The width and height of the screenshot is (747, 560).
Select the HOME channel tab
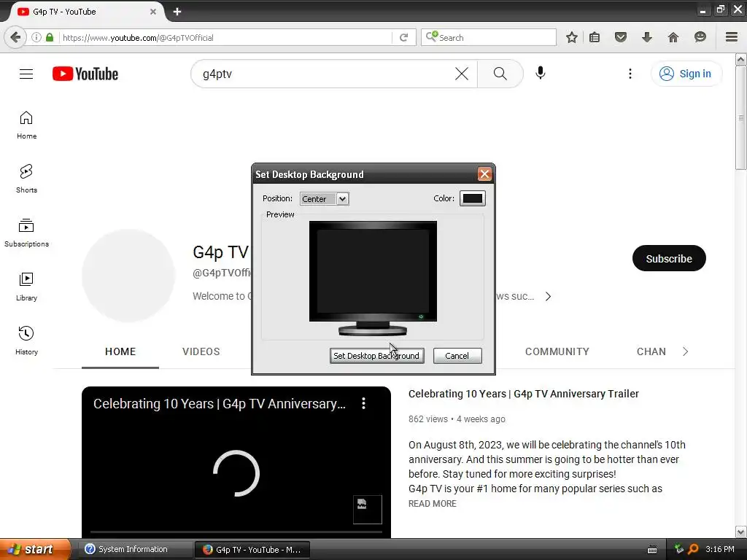(120, 351)
